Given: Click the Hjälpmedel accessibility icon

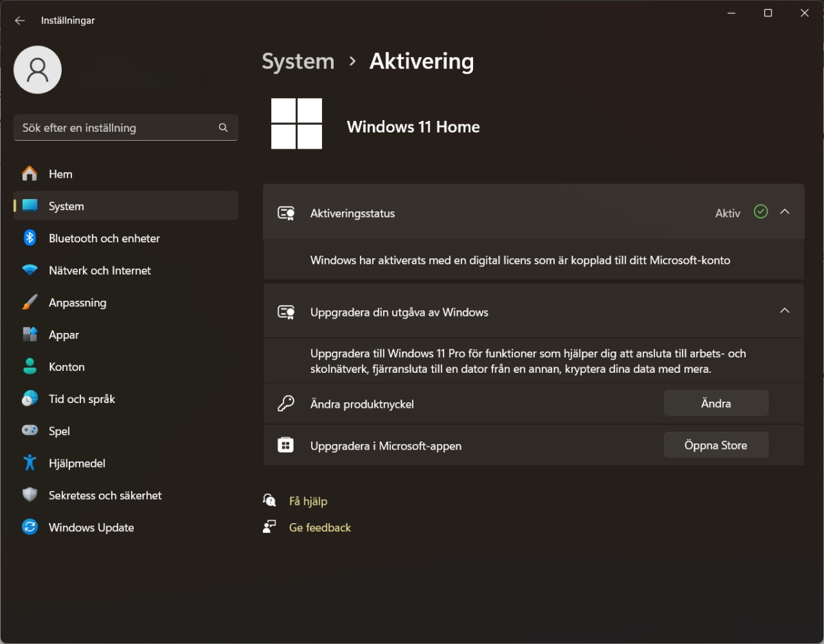Looking at the screenshot, I should 30,463.
